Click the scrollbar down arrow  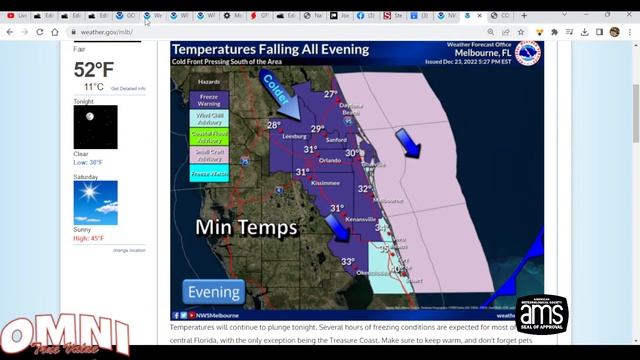pyautogui.click(x=636, y=341)
